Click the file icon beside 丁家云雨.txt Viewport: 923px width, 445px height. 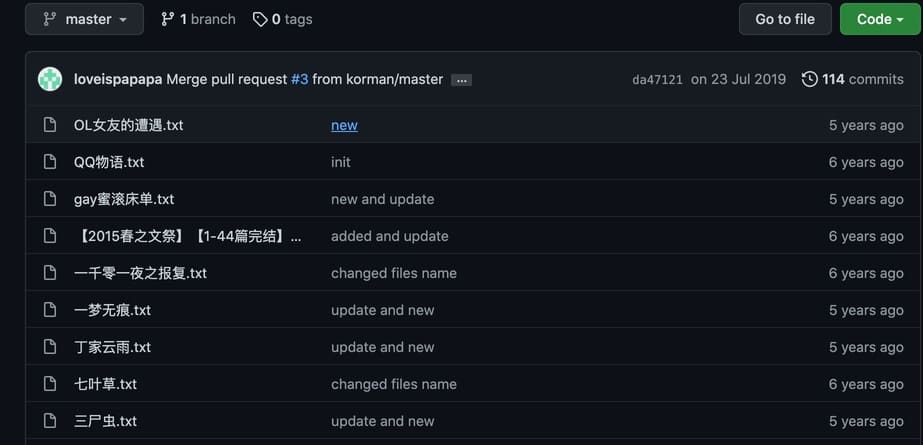pyautogui.click(x=50, y=347)
